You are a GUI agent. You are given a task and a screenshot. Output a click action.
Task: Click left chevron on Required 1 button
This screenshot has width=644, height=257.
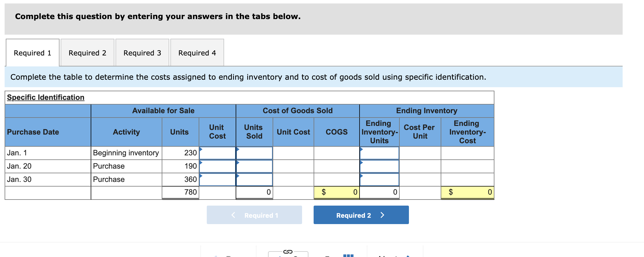[233, 215]
